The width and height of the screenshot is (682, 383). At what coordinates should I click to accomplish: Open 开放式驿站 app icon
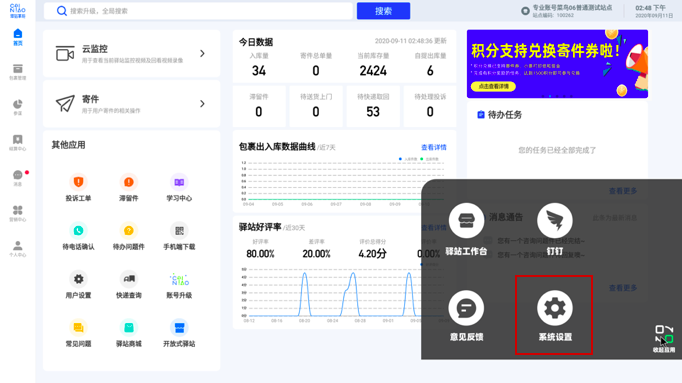pos(179,327)
